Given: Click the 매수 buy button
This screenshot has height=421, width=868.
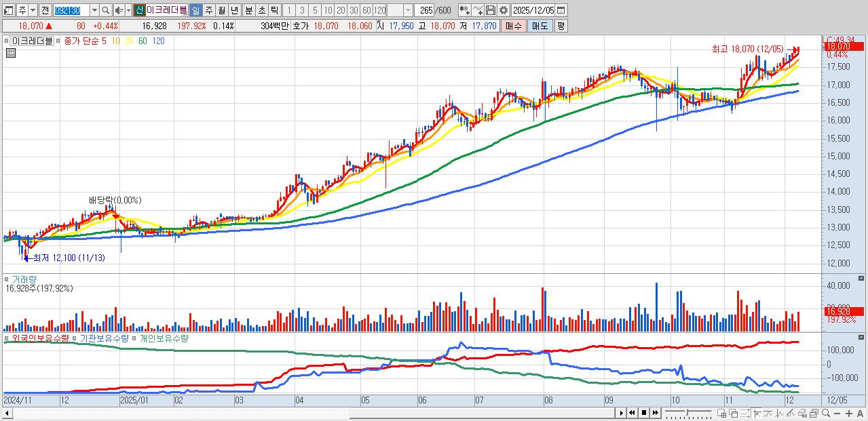Looking at the screenshot, I should tap(513, 26).
